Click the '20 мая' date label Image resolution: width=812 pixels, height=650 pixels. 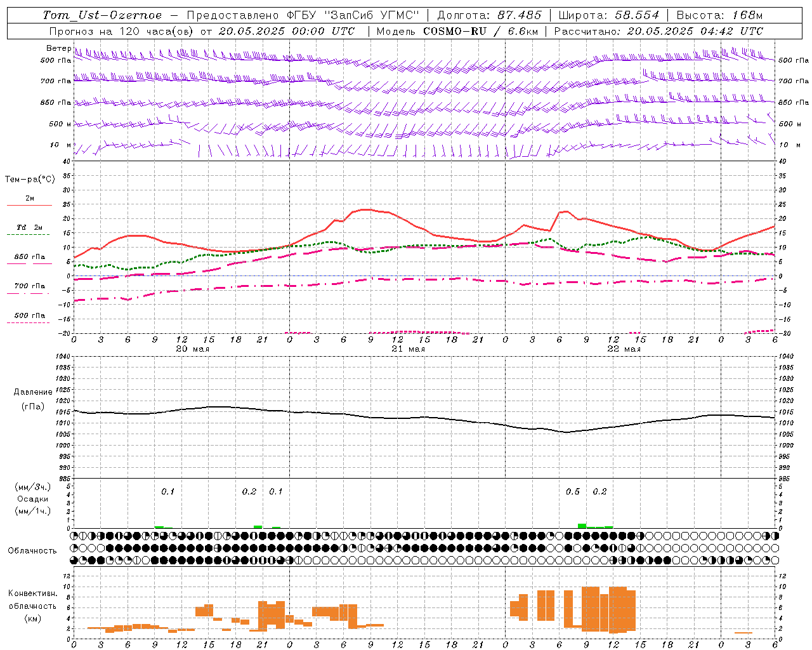192,349
